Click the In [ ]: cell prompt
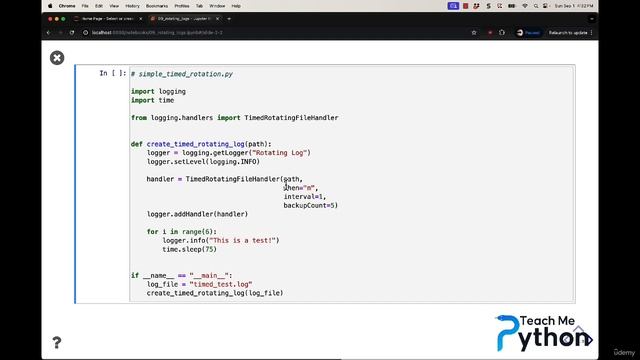Image resolution: width=640 pixels, height=360 pixels. tap(113, 73)
